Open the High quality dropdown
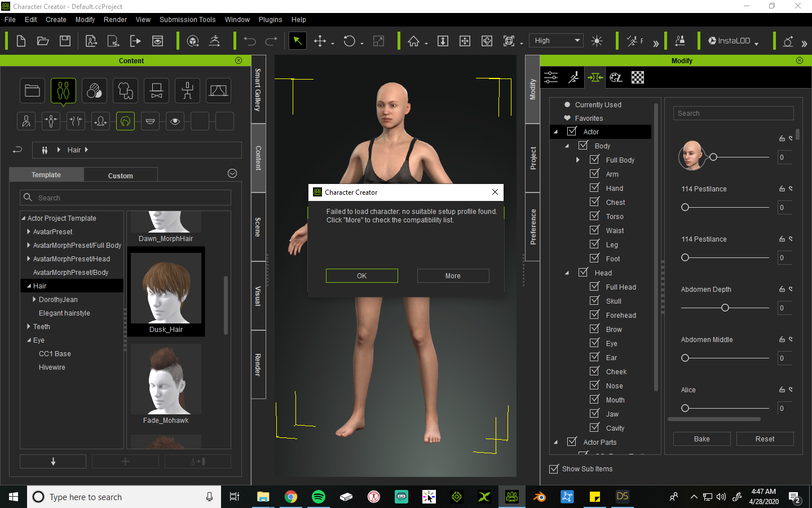The height and width of the screenshot is (508, 812). [556, 41]
